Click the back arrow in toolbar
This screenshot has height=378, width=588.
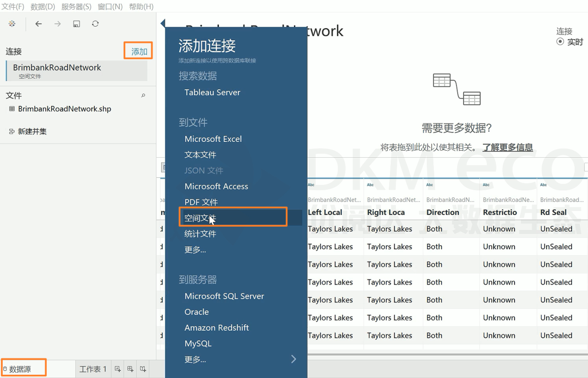[39, 24]
